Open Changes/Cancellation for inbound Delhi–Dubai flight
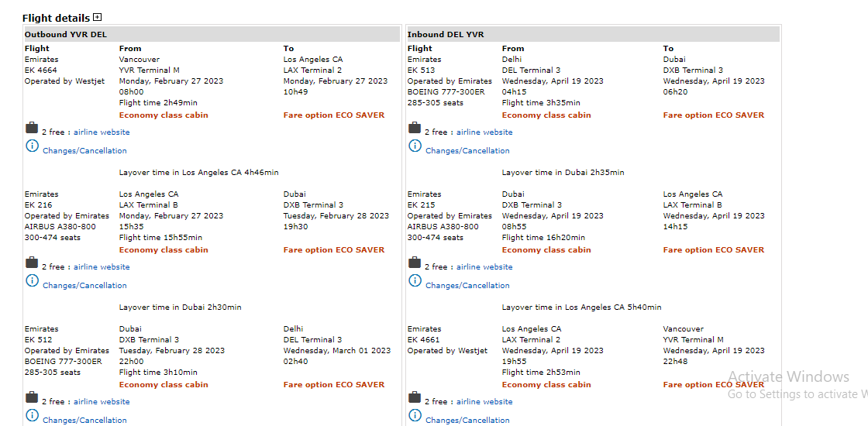868x426 pixels. tap(467, 151)
